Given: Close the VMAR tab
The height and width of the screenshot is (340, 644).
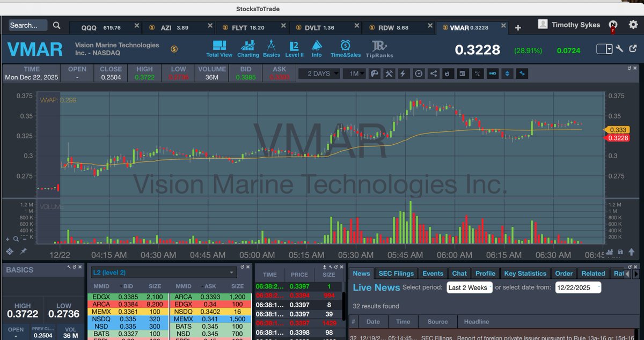Looking at the screenshot, I should [502, 26].
